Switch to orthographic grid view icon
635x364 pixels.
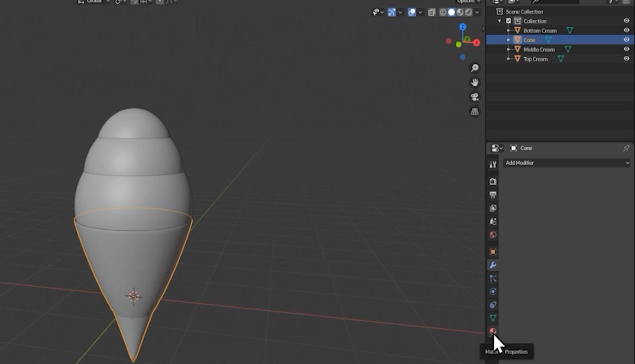(x=475, y=112)
